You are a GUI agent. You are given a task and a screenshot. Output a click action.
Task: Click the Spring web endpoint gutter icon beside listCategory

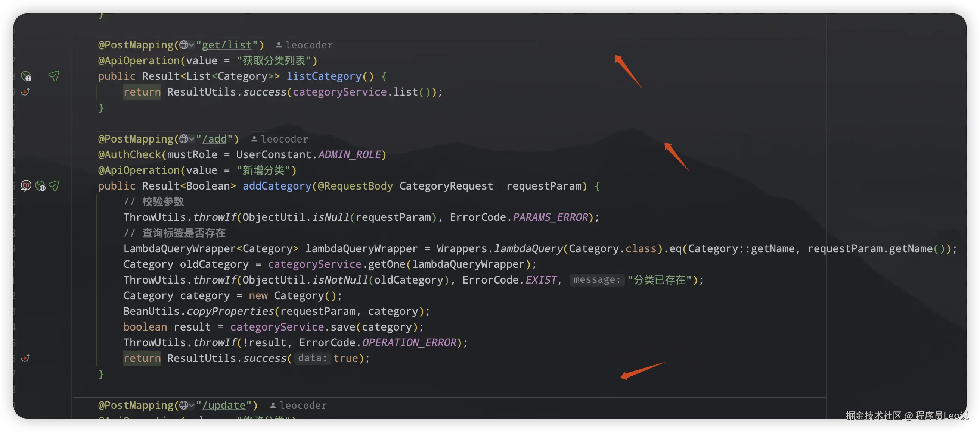26,76
